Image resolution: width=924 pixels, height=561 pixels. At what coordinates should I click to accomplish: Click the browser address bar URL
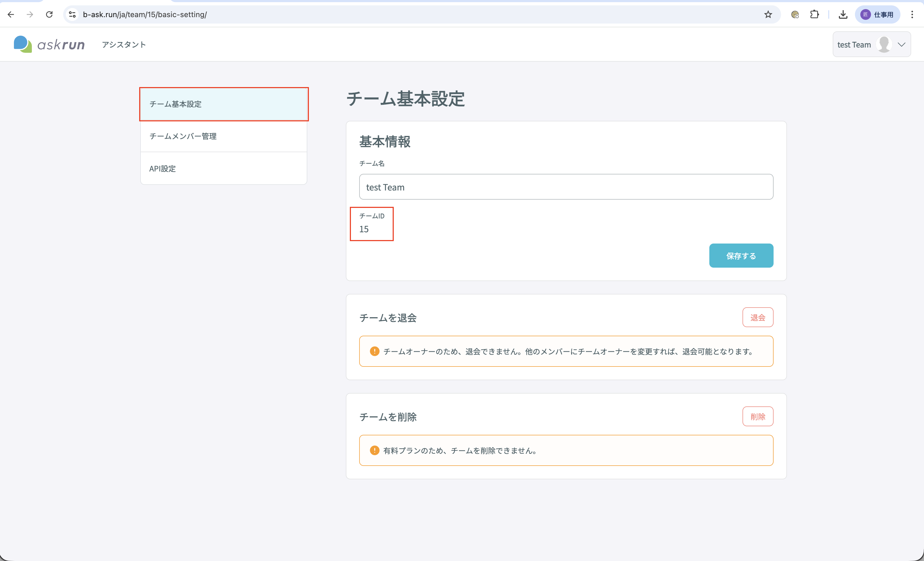pos(145,14)
